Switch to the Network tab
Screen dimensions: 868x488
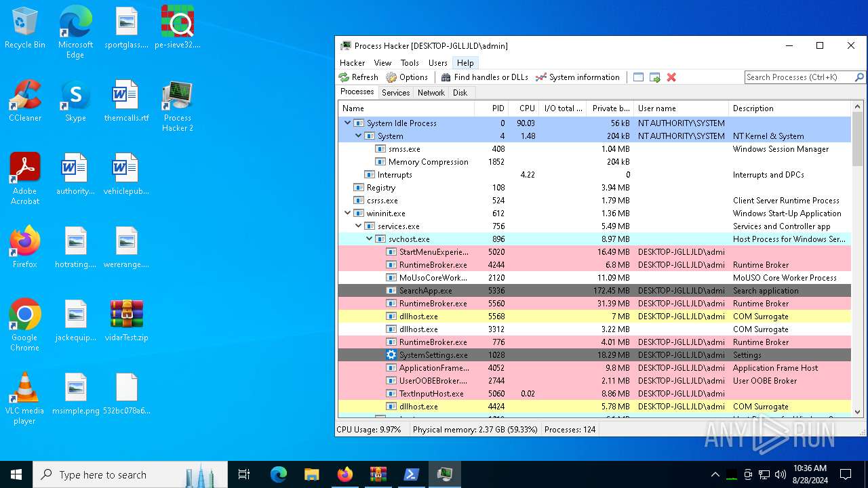tap(431, 93)
